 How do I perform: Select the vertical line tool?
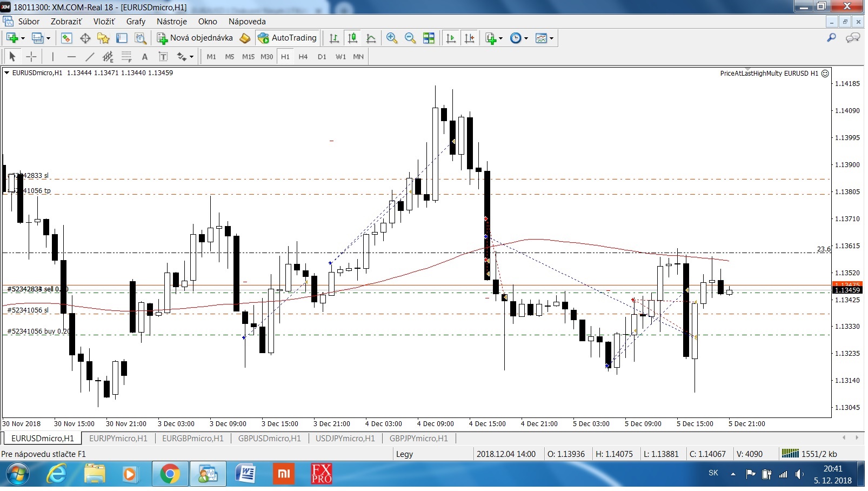[52, 56]
